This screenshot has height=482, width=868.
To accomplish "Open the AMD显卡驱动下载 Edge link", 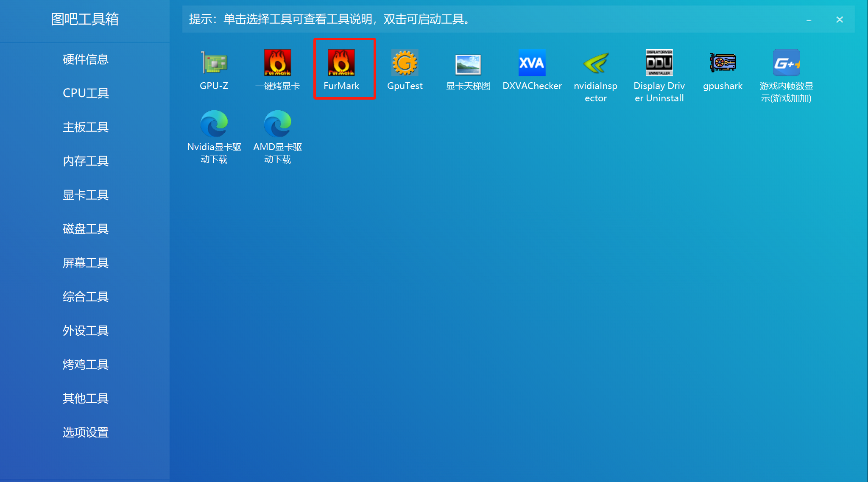I will pos(278,124).
